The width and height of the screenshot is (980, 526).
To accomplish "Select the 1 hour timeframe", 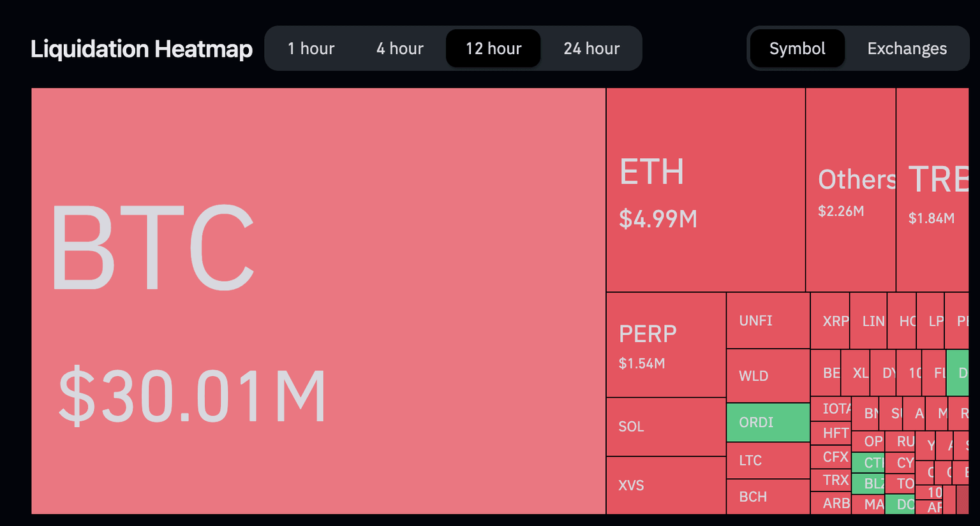I will click(311, 48).
